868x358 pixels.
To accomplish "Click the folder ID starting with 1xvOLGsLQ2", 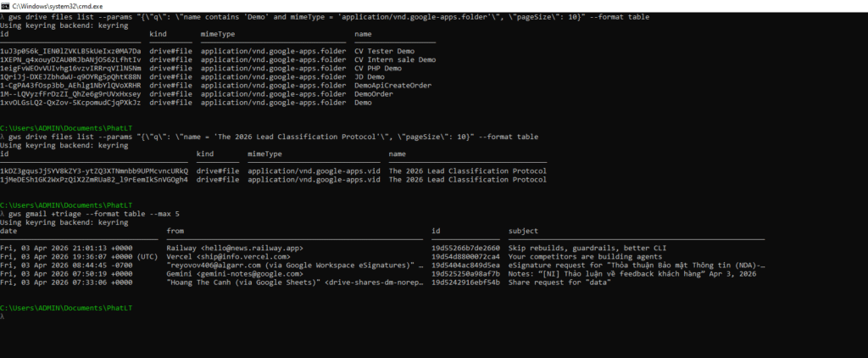I will point(70,102).
